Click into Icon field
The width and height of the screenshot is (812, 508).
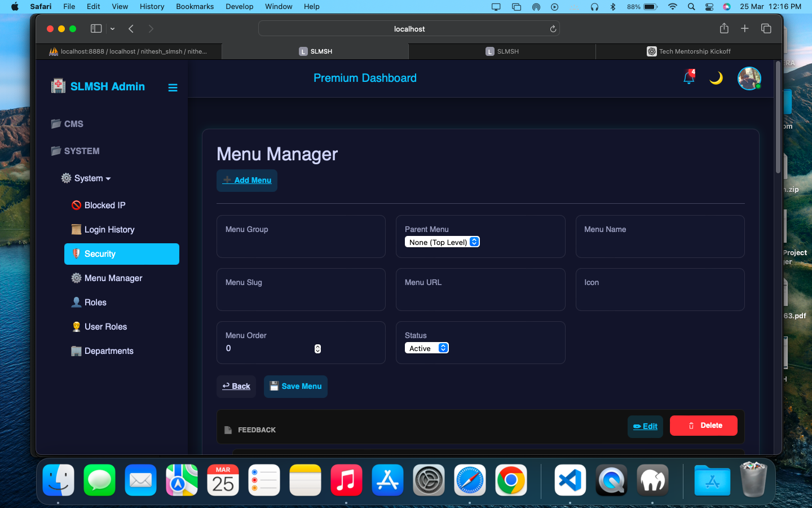pyautogui.click(x=660, y=290)
